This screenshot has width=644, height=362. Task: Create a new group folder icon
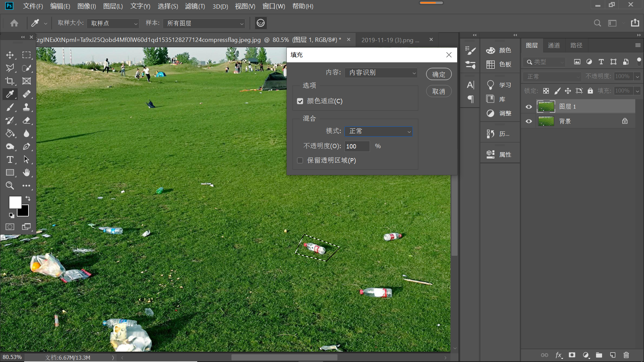pos(599,355)
